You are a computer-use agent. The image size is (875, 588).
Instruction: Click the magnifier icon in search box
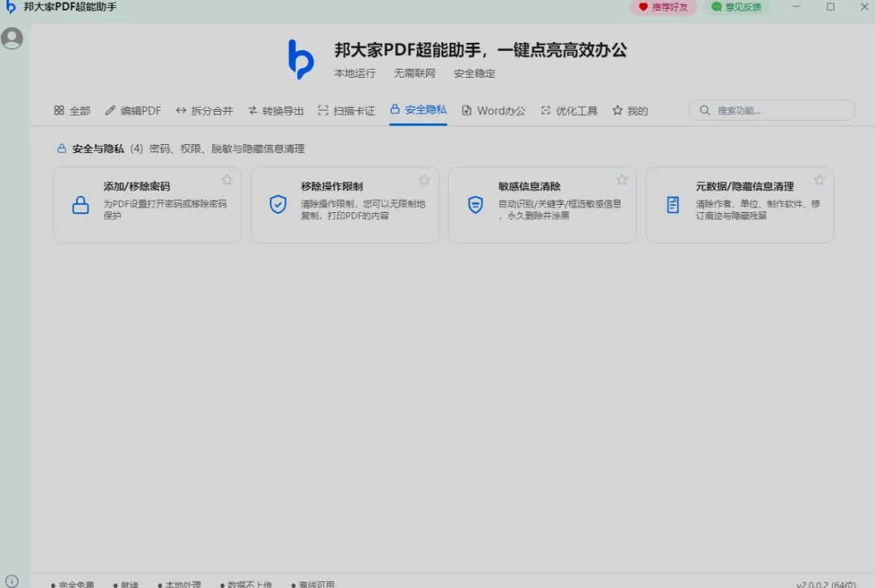pos(705,110)
